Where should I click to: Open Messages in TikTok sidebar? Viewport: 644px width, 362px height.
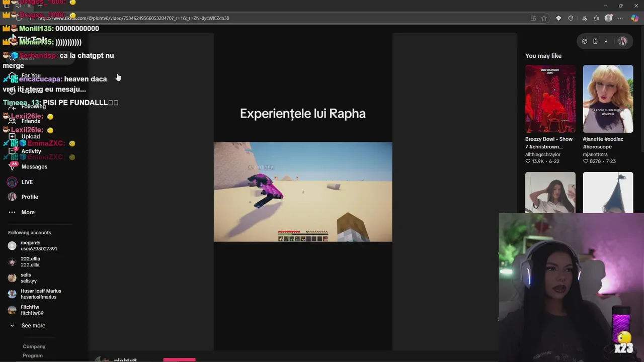[34, 167]
